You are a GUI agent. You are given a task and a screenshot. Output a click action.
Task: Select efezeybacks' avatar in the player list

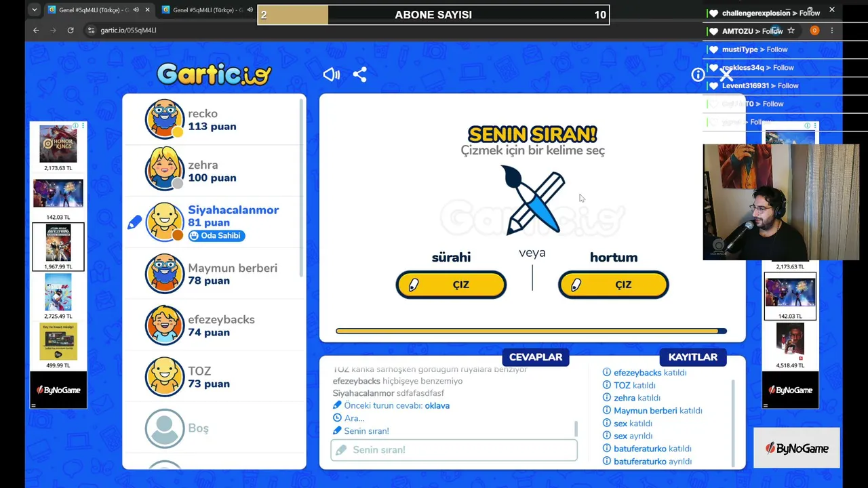coord(164,325)
